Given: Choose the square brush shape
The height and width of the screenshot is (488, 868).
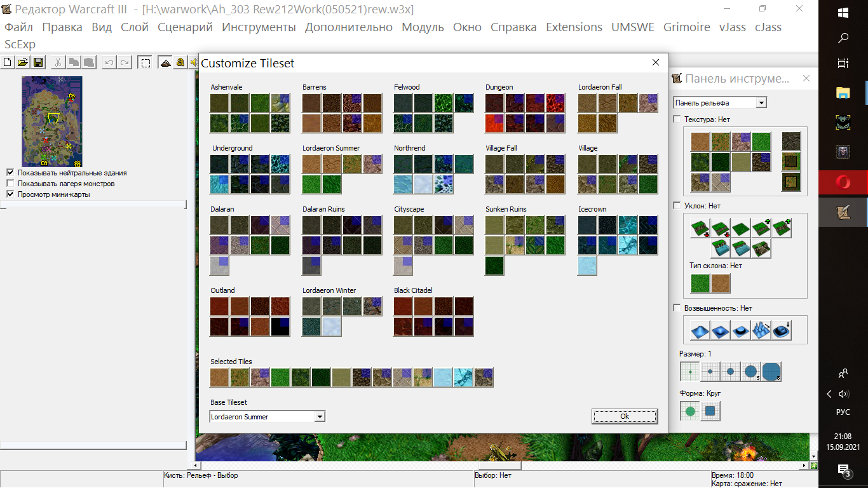Looking at the screenshot, I should coord(710,411).
